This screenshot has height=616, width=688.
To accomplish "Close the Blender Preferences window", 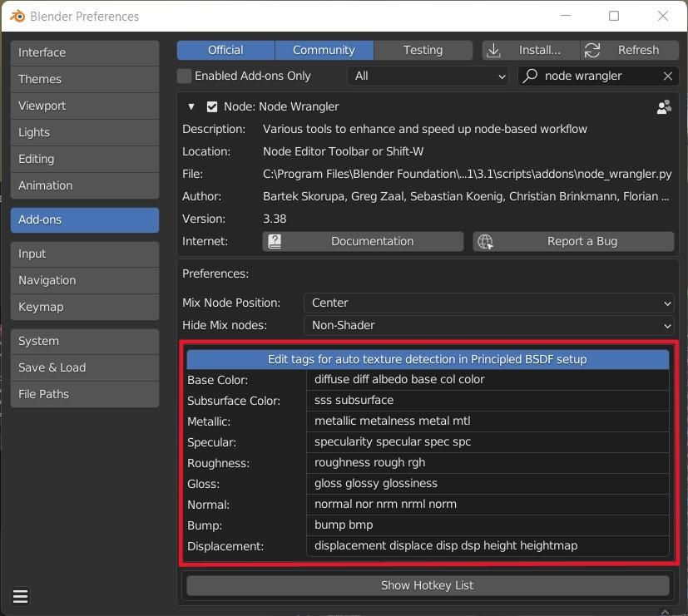I will [663, 16].
